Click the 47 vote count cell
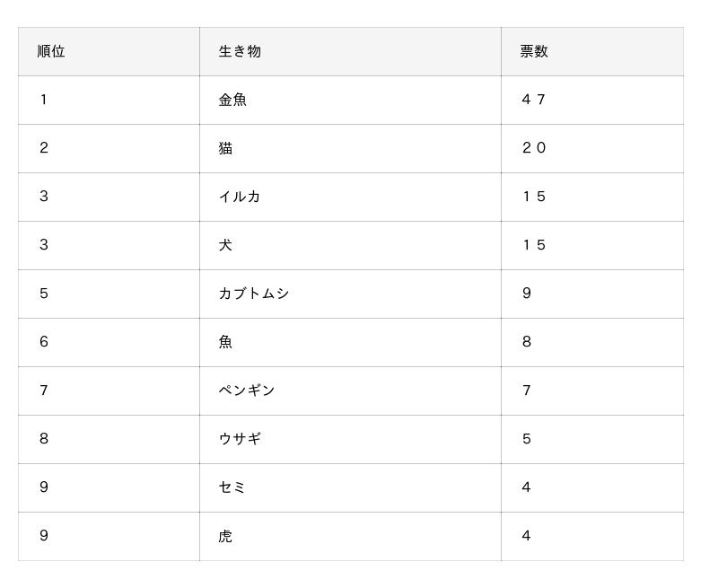The image size is (718, 588). click(x=534, y=100)
